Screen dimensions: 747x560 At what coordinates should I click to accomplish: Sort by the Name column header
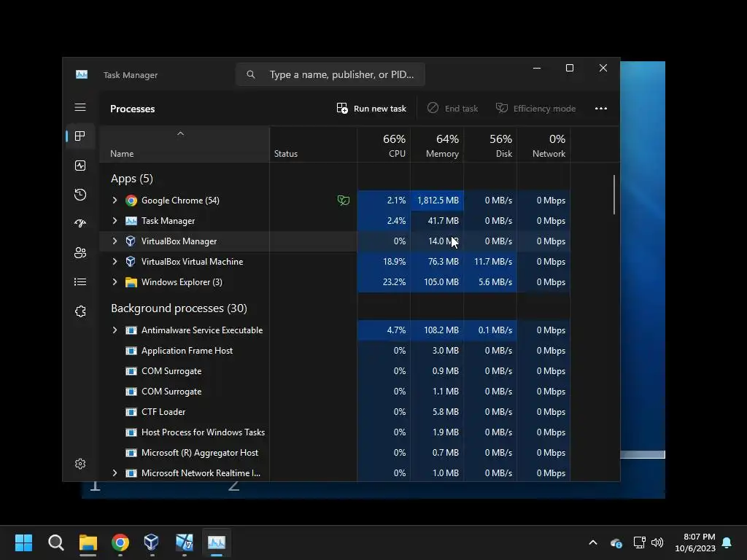pos(185,145)
